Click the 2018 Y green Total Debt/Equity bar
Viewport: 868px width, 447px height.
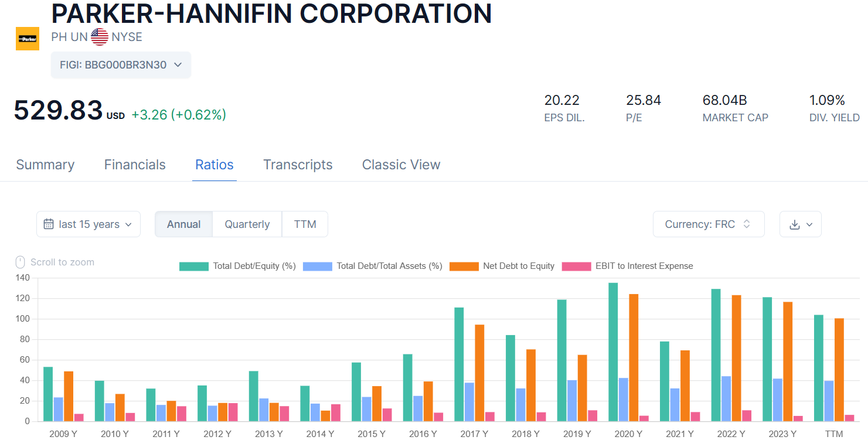510,378
